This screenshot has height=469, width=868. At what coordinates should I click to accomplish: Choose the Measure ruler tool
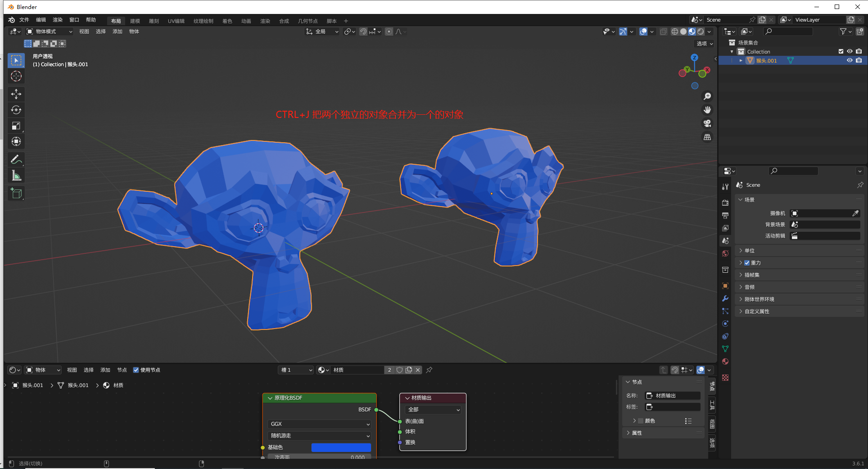tap(16, 176)
